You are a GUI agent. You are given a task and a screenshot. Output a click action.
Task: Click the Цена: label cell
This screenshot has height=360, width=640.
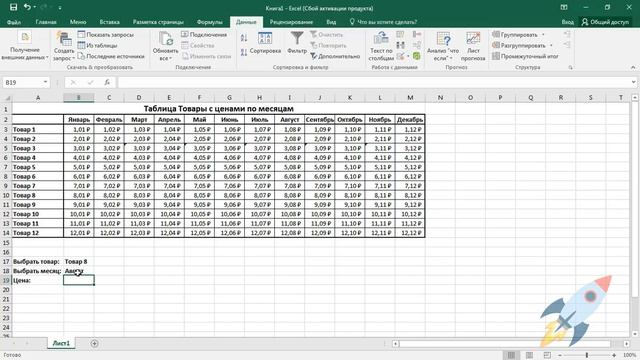tap(38, 280)
